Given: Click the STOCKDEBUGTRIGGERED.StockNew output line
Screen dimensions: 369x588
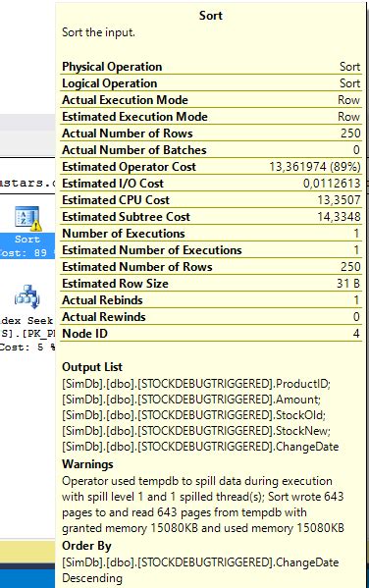Looking at the screenshot, I should (x=196, y=431).
